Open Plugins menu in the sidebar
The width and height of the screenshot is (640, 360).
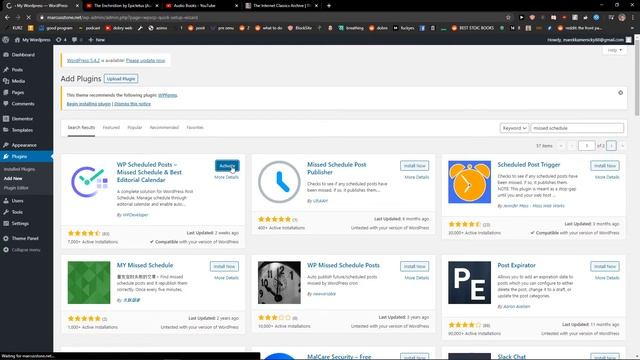[x=19, y=156]
